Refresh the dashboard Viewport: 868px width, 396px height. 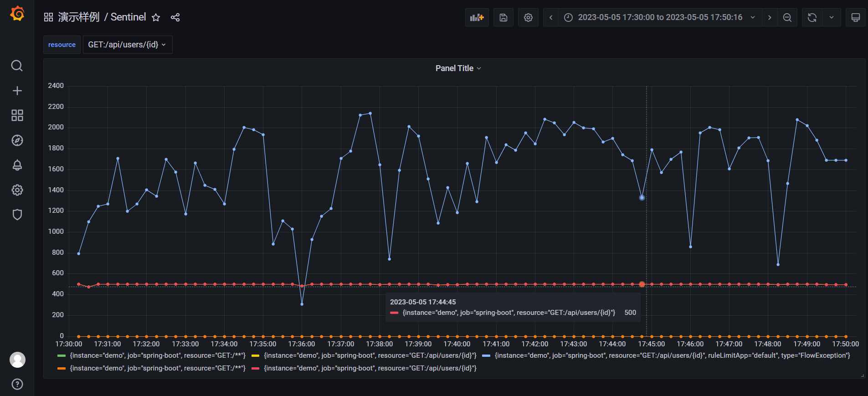[812, 17]
